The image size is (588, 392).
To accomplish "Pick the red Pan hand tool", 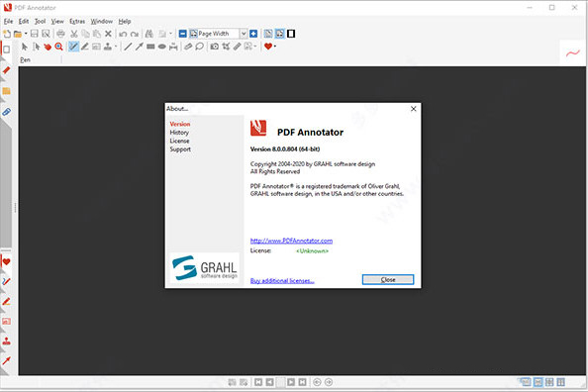I will [x=48, y=47].
